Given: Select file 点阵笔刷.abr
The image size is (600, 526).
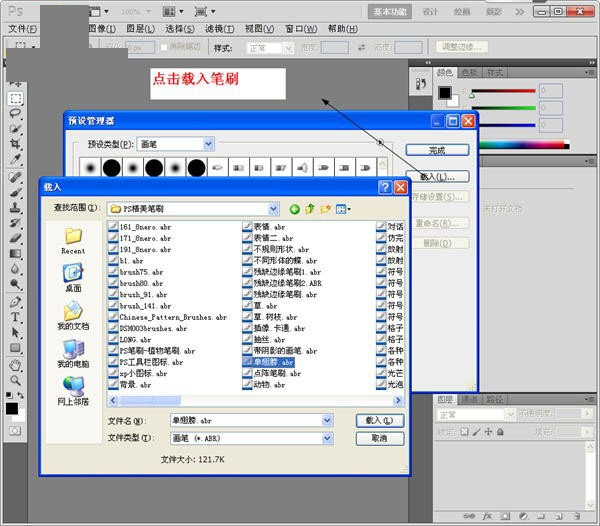Looking at the screenshot, I should coord(272,373).
